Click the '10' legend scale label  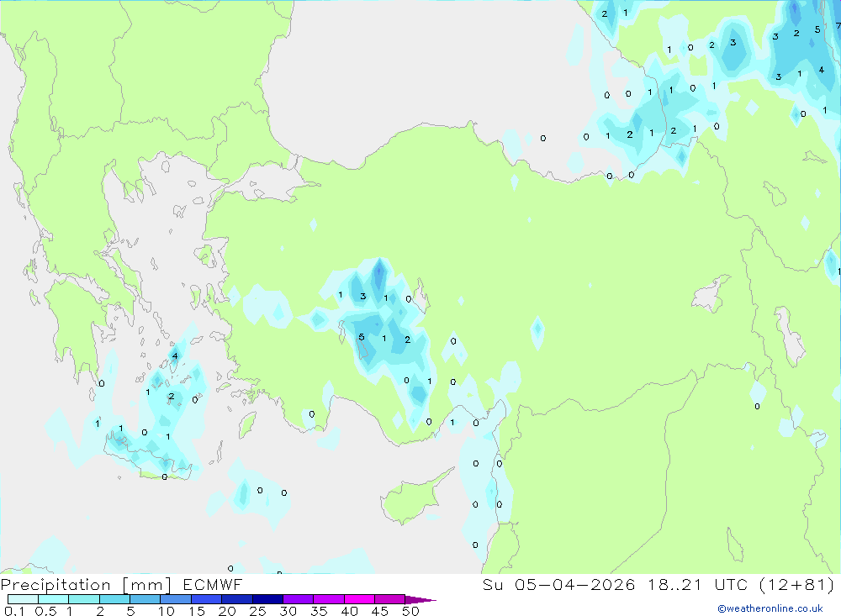pyautogui.click(x=167, y=611)
